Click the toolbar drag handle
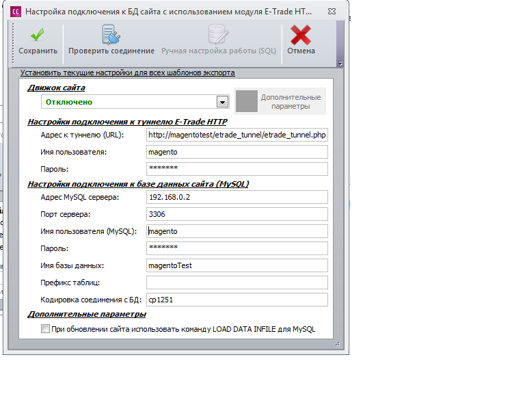The width and height of the screenshot is (525, 420). pos(13,43)
